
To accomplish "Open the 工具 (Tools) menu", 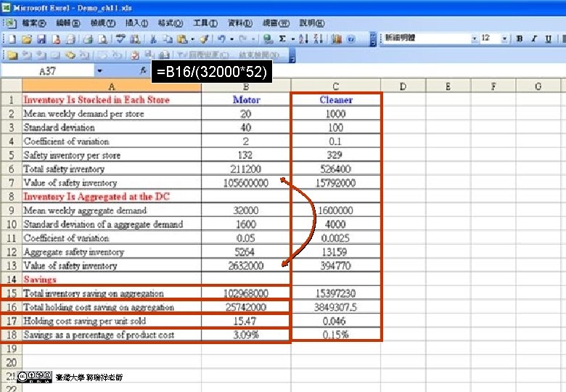I will pos(205,23).
